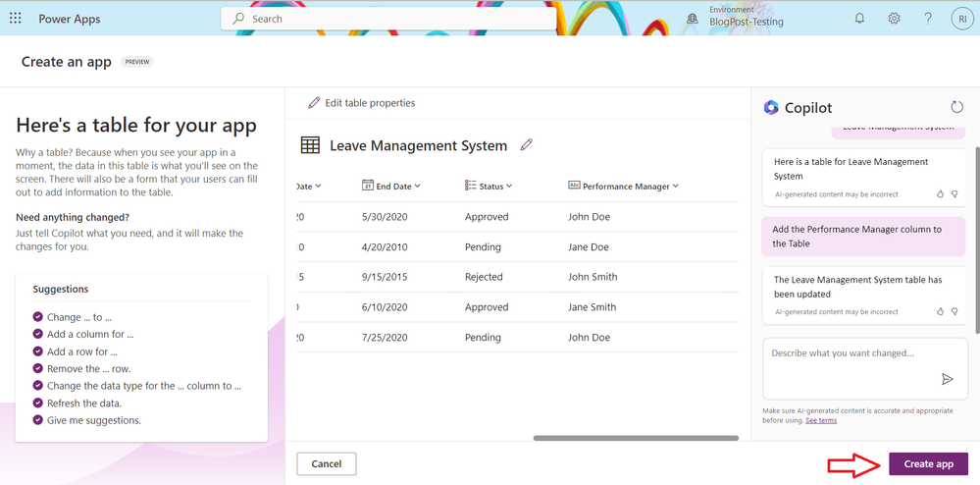Select the Rejected status cell
Image resolution: width=980 pixels, height=485 pixels.
tap(484, 277)
